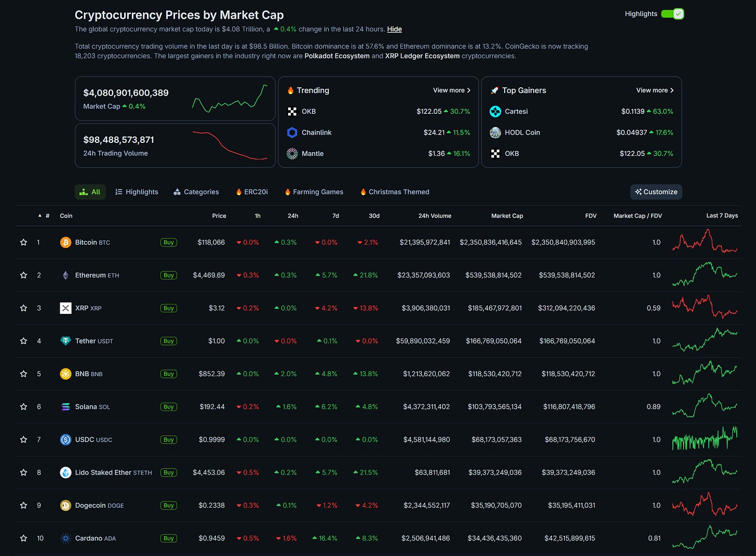Screen dimensions: 756x556
Task: Click the OKB icon in Trending
Action: tap(292, 111)
